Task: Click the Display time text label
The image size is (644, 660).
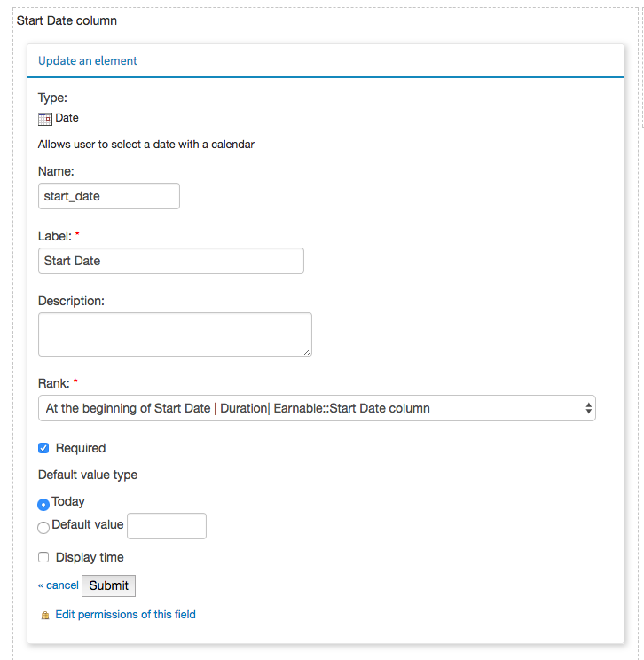Action: [x=90, y=557]
